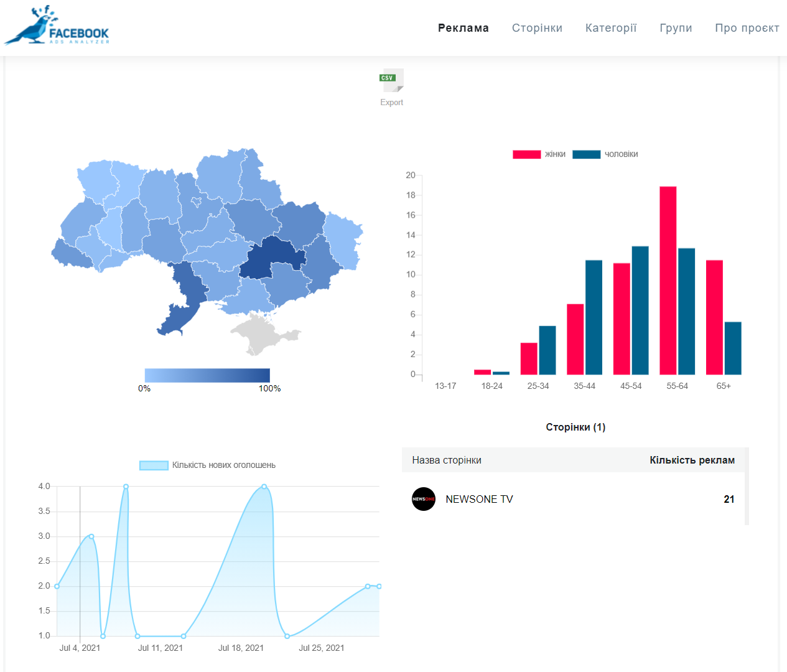The height and width of the screenshot is (672, 787).
Task: Open the NEWSONE TV page link
Action: click(479, 499)
